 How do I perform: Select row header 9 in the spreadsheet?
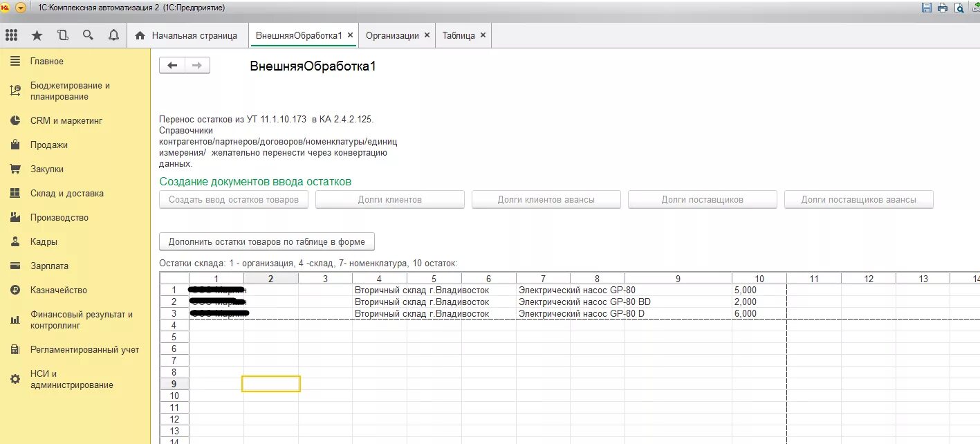tap(174, 384)
